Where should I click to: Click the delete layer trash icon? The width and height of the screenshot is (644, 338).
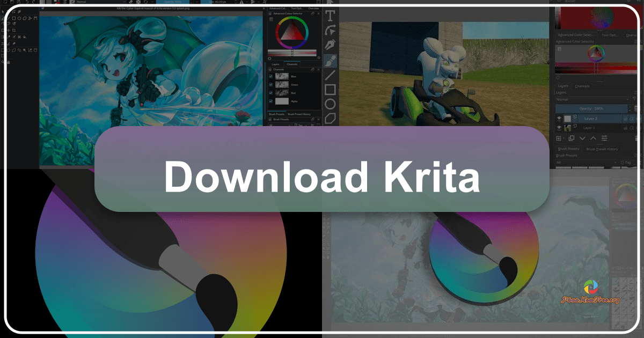click(x=637, y=138)
